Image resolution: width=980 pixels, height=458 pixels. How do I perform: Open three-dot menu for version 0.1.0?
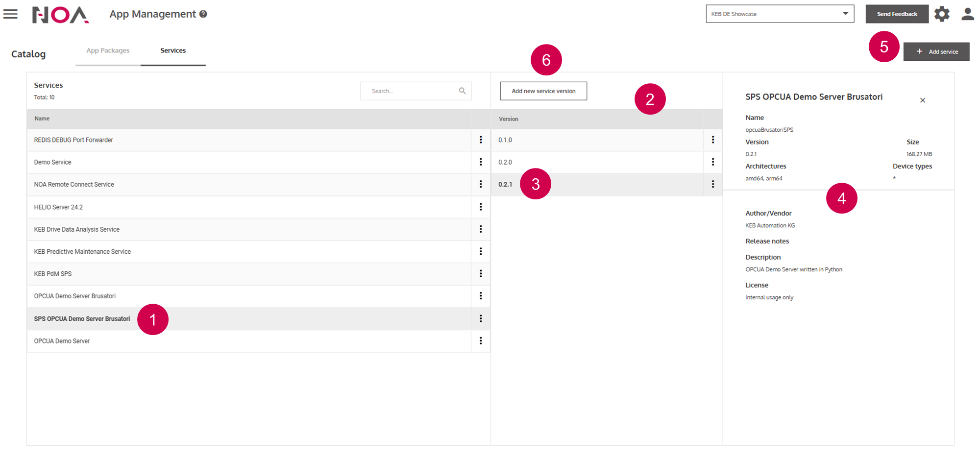(712, 140)
